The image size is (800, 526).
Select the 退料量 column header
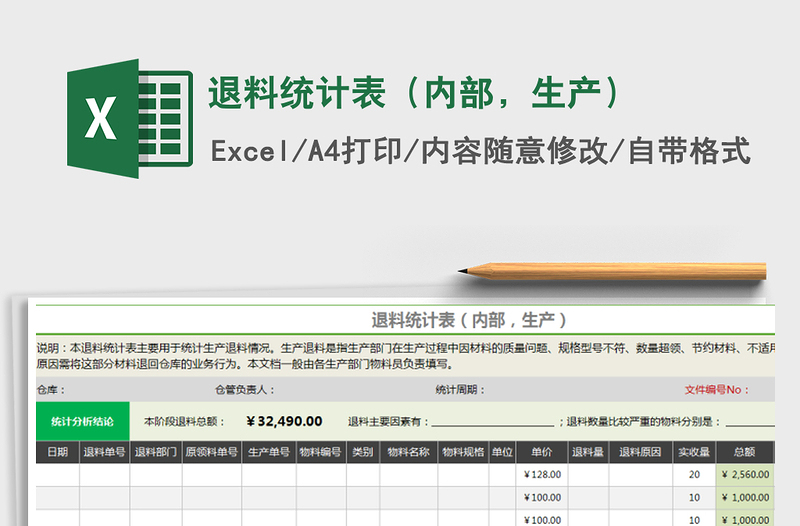tap(588, 452)
